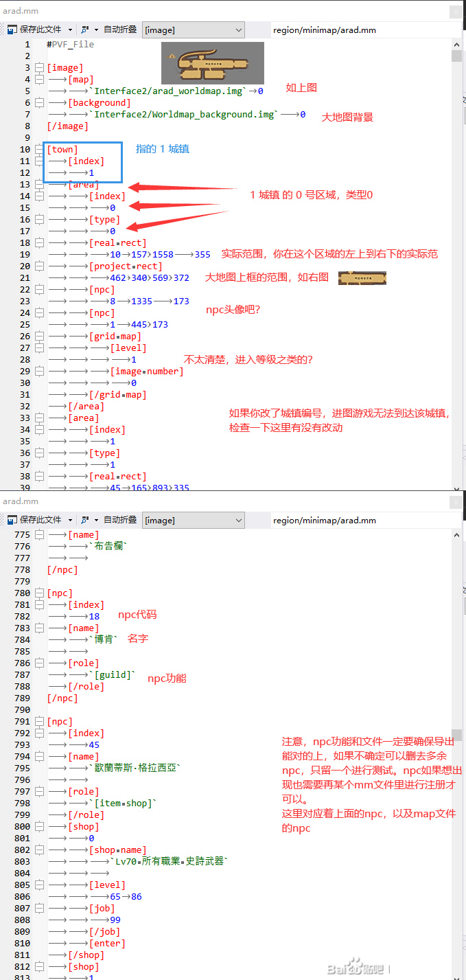
Task: Toggle fold for [shop] on line 800
Action: click(39, 827)
